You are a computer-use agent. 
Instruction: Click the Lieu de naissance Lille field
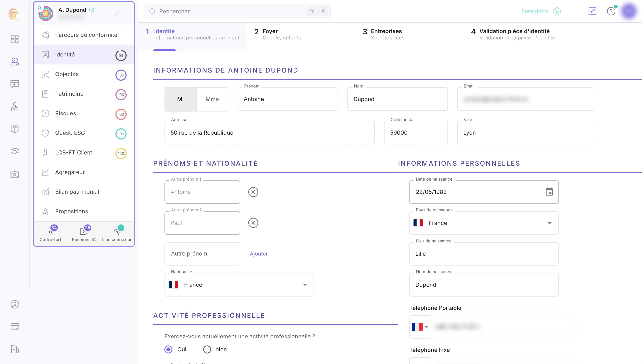click(x=484, y=254)
